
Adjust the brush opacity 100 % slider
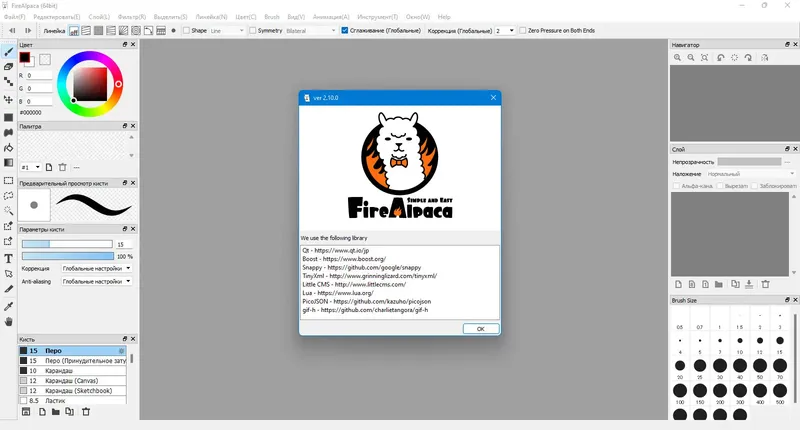pyautogui.click(x=67, y=256)
